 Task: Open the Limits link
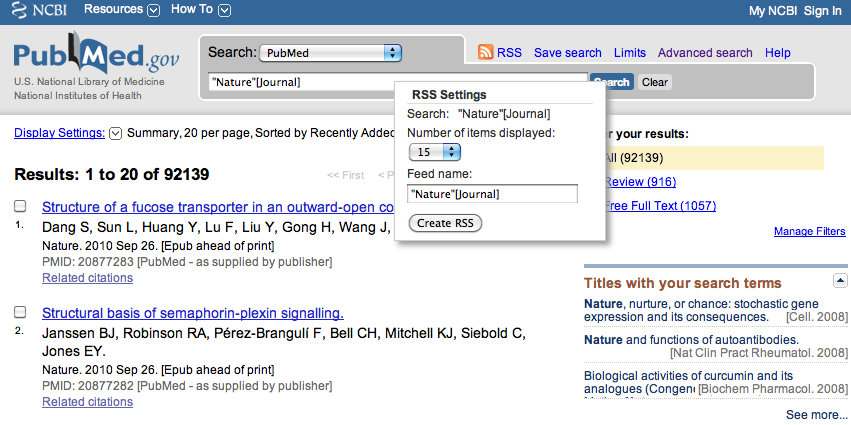(630, 53)
